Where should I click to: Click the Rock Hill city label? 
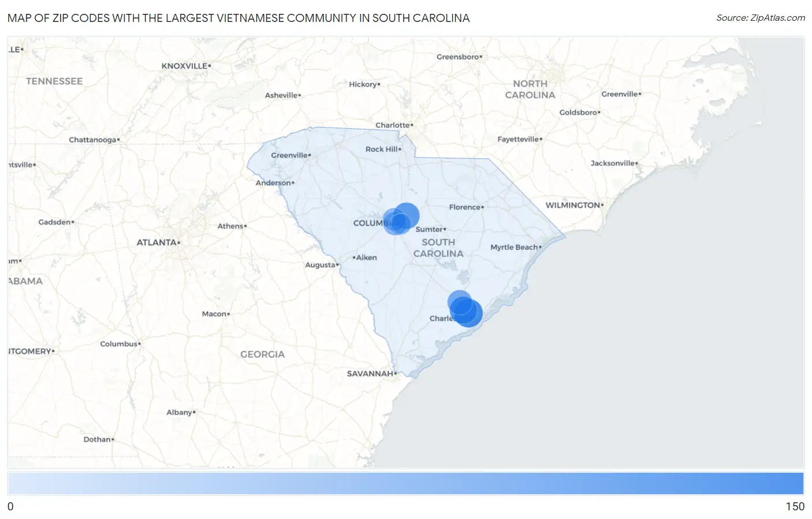[382, 149]
